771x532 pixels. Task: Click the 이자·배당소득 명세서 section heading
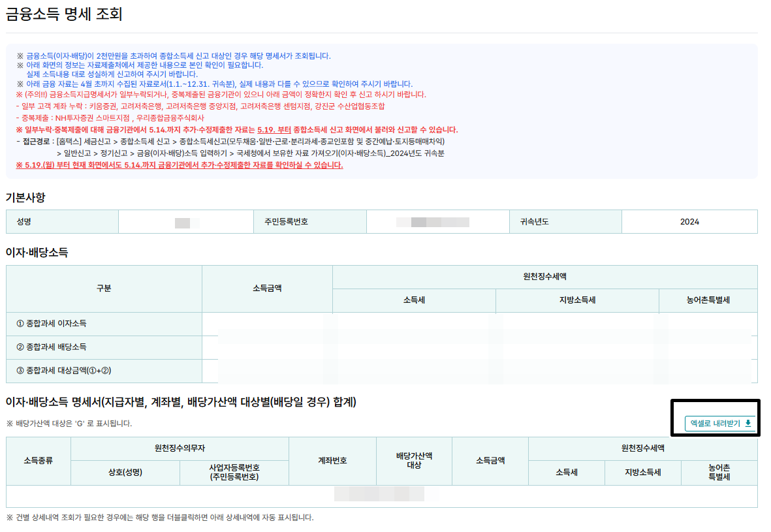tap(181, 402)
